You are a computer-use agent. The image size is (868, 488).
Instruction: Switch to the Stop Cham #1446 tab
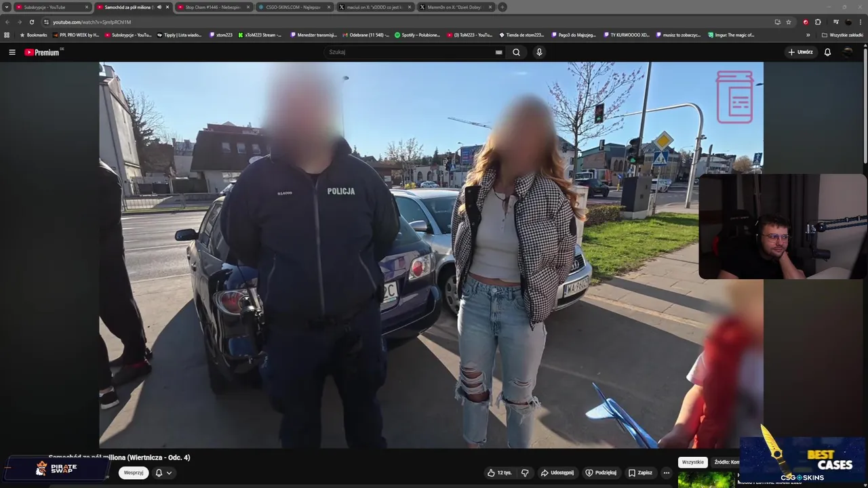click(x=212, y=7)
